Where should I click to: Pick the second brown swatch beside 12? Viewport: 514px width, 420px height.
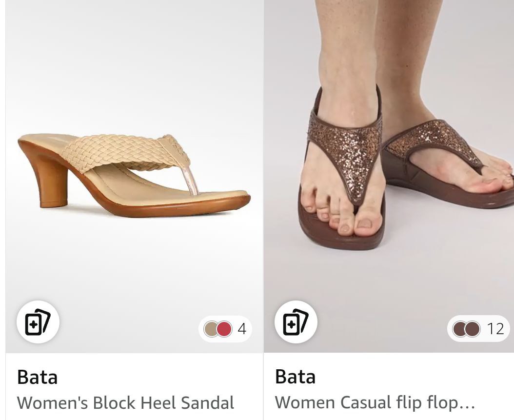tap(472, 329)
